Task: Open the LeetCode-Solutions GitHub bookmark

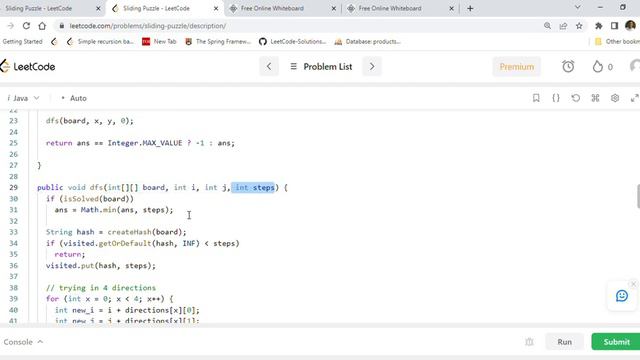Action: 293,41
